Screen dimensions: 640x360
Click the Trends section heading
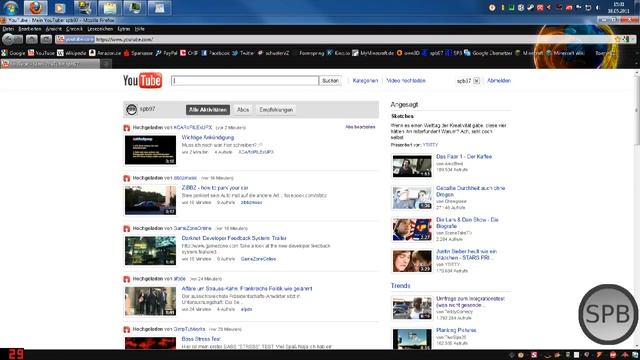(400, 286)
